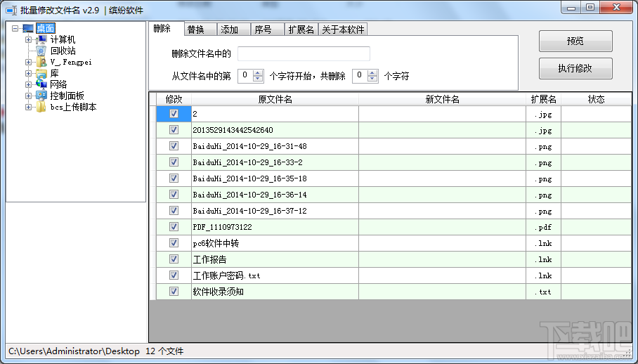Increase the start character position value
The image size is (638, 364).
tap(258, 73)
